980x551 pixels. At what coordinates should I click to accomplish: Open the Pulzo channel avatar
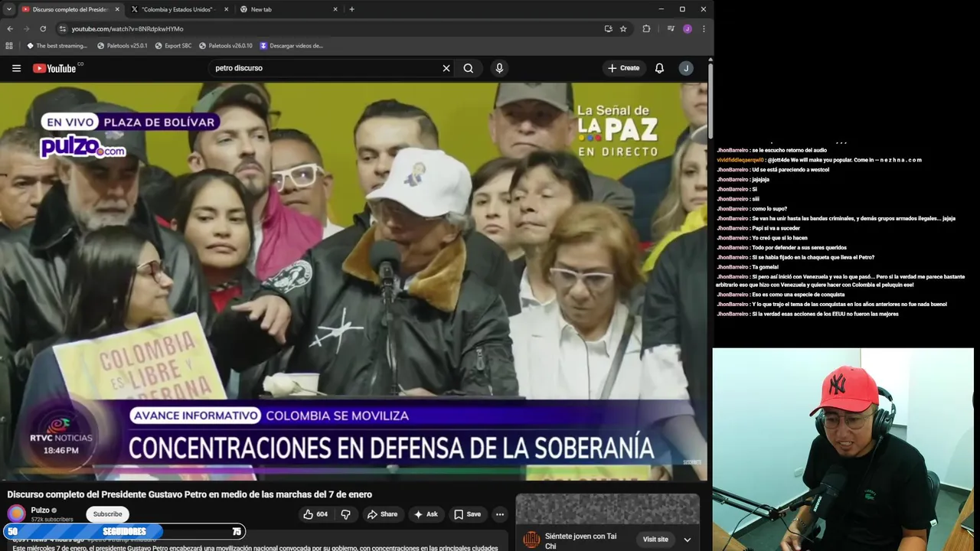click(16, 514)
